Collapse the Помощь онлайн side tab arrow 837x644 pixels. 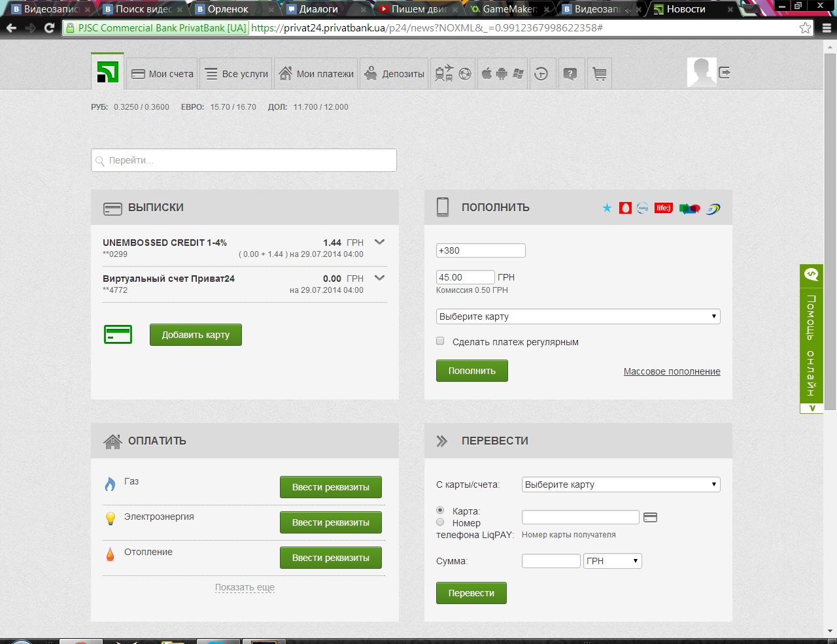coord(811,408)
